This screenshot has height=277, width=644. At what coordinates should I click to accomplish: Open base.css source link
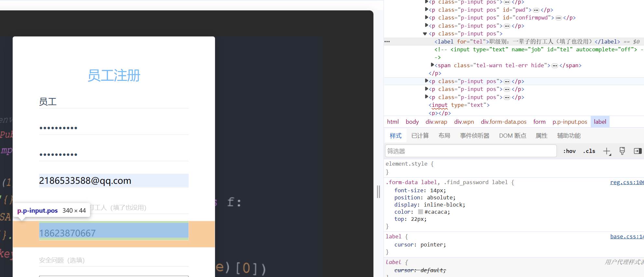[x=627, y=237]
